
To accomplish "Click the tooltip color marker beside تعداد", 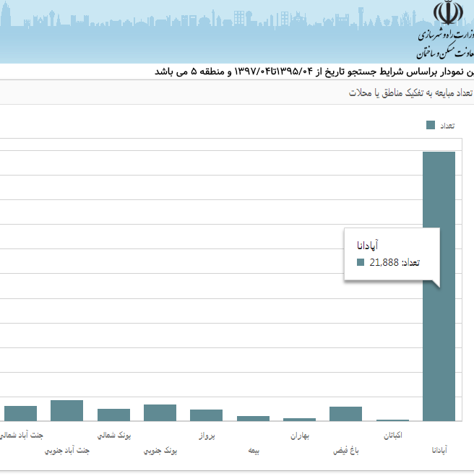I will (x=361, y=262).
